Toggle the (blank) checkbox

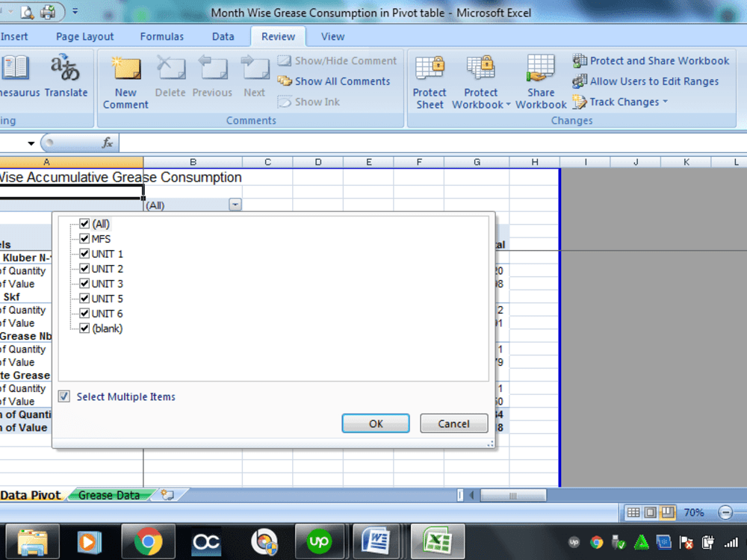click(84, 328)
